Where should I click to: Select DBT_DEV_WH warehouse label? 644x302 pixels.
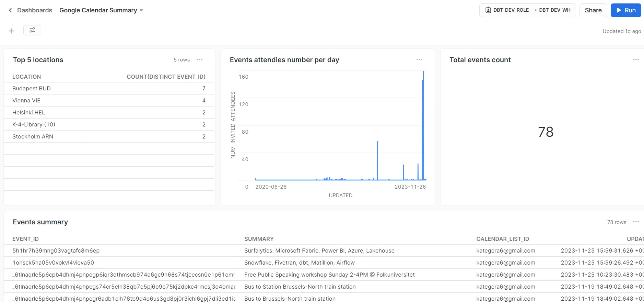pos(554,10)
